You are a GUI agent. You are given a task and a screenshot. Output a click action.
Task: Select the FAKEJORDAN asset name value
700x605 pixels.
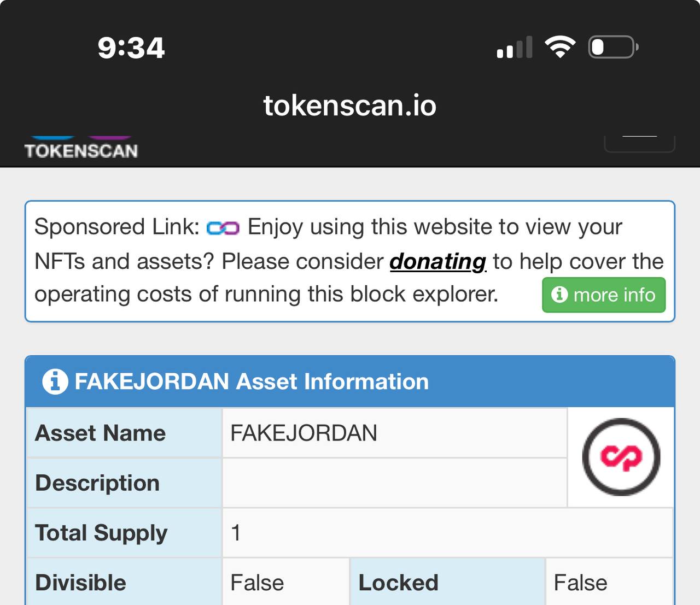pos(304,433)
